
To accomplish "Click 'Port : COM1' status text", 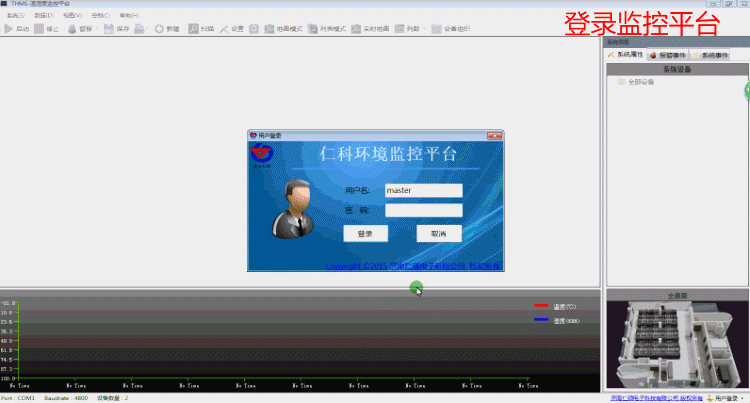I will (18, 398).
